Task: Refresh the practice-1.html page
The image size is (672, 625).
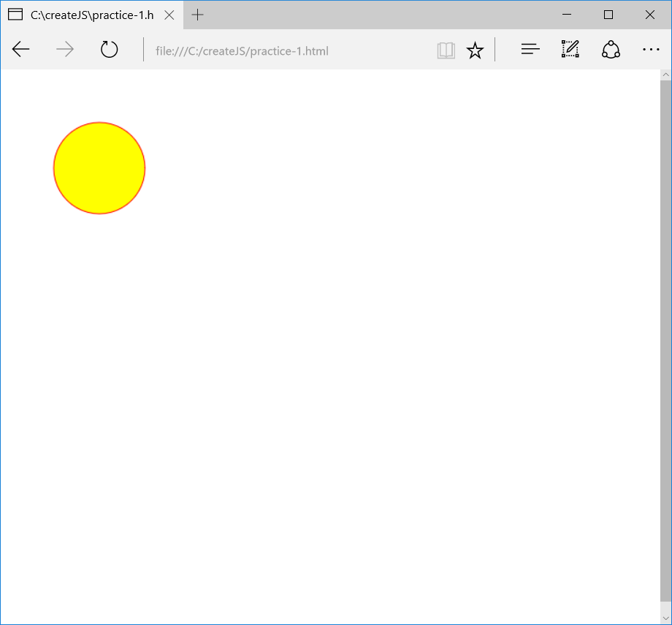Action: point(109,50)
